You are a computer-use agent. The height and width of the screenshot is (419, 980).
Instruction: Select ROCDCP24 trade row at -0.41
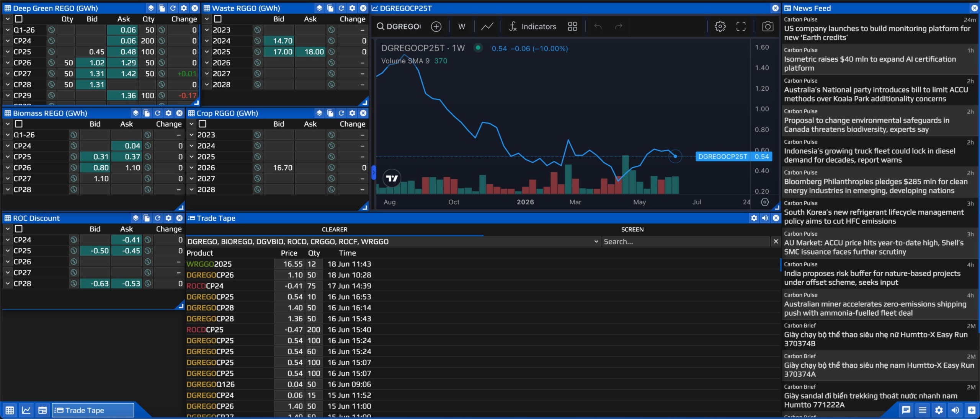[x=482, y=286]
